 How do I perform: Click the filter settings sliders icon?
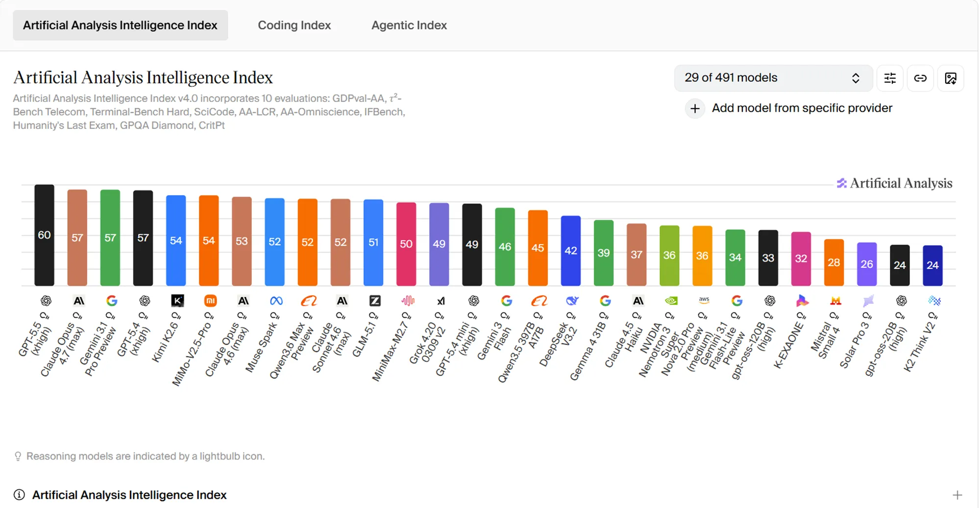(890, 78)
